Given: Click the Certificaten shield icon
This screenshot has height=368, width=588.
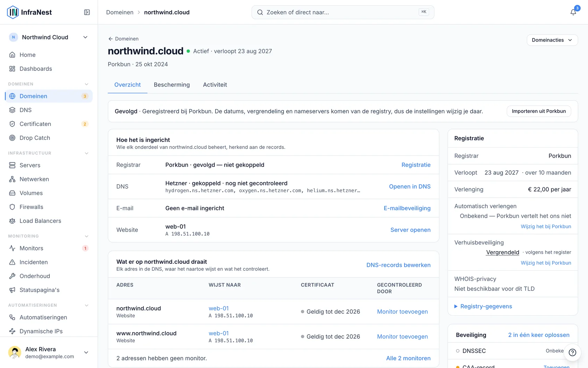Looking at the screenshot, I should [x=12, y=124].
